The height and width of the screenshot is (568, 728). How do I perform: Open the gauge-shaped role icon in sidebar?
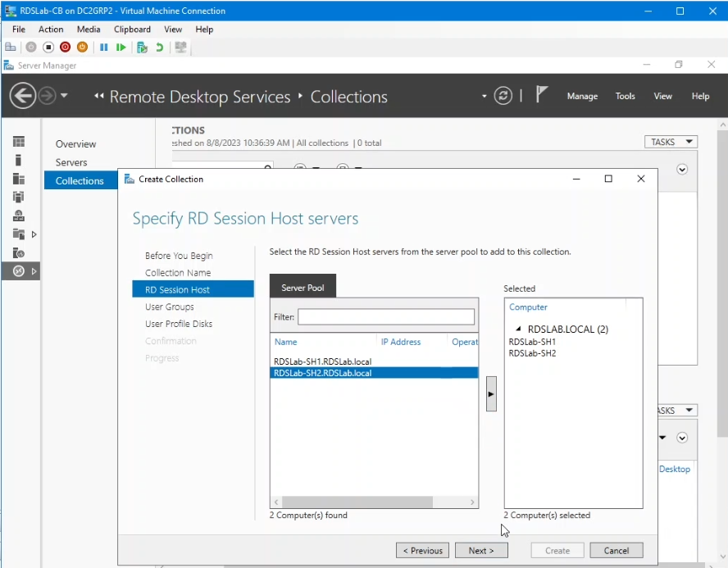pos(19,216)
